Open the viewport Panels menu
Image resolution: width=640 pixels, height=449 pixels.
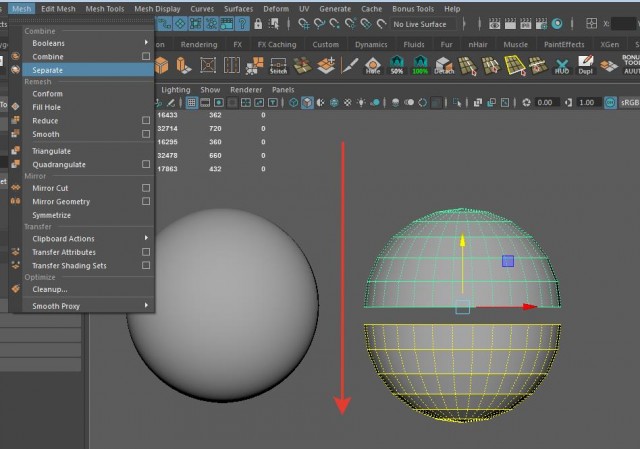pos(283,90)
